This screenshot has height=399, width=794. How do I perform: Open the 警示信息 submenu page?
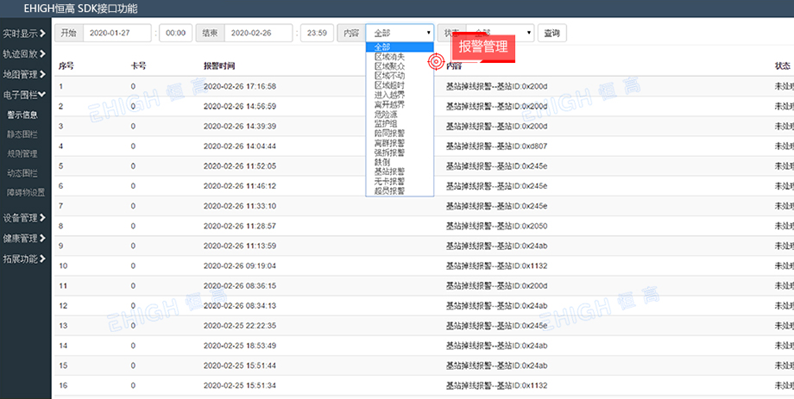click(22, 115)
